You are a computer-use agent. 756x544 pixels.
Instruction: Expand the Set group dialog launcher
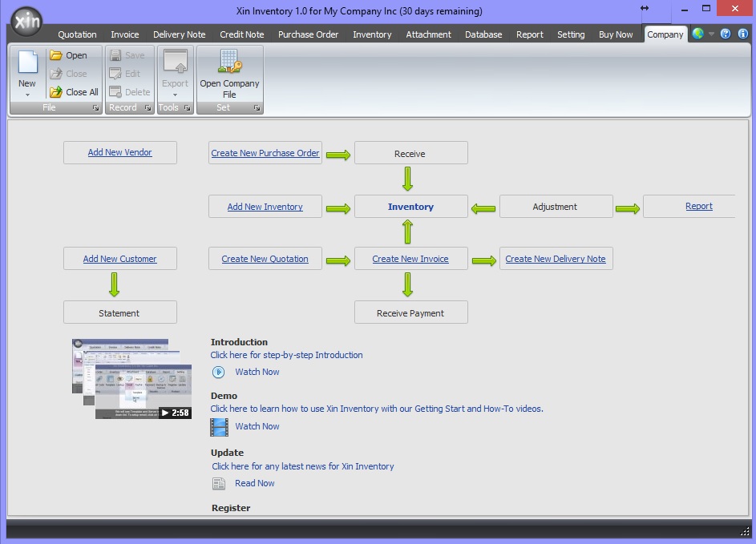tap(257, 108)
